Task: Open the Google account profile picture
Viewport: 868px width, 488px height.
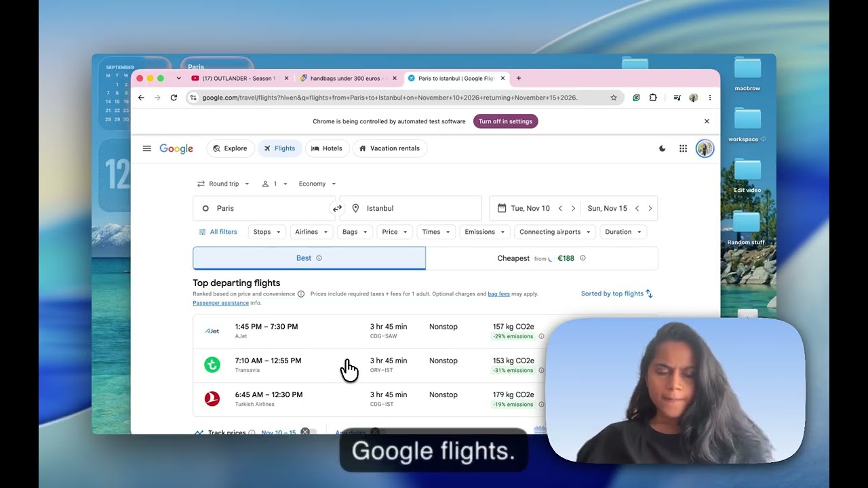Action: click(x=705, y=148)
